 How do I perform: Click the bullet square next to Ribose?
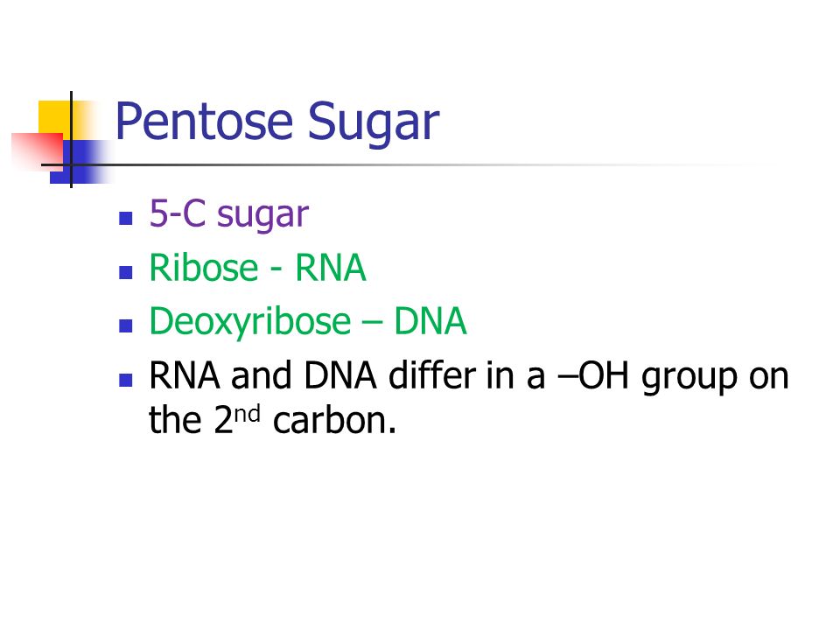[x=126, y=273]
